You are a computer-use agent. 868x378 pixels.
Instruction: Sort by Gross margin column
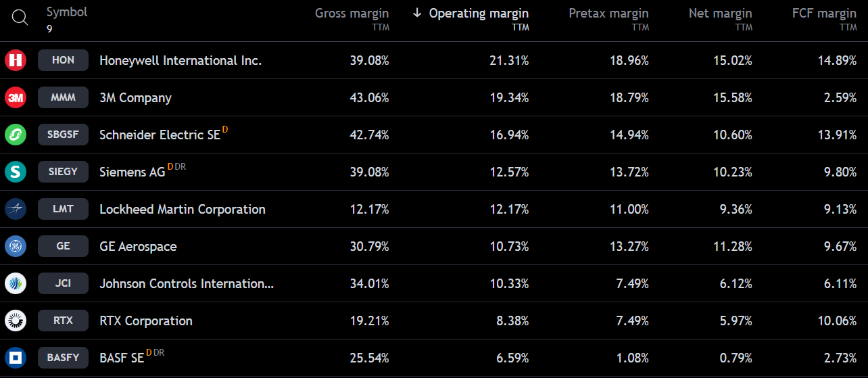352,14
